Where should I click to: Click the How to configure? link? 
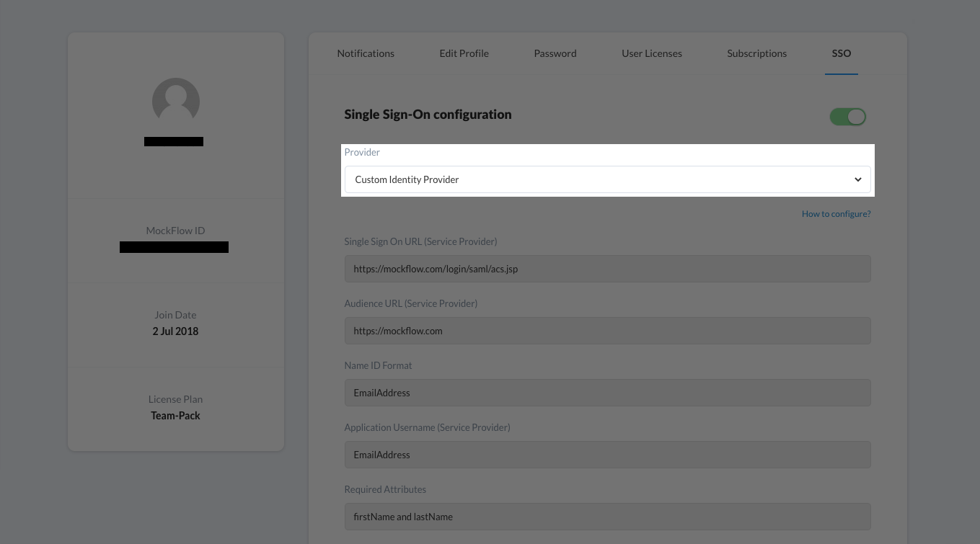pos(836,214)
